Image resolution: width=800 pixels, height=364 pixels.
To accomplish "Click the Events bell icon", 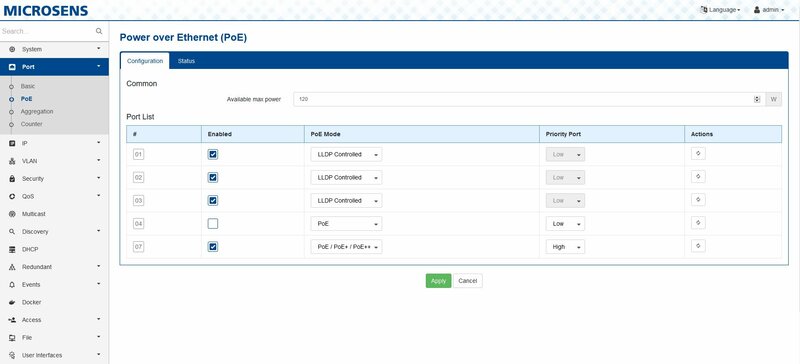I will [x=12, y=285].
